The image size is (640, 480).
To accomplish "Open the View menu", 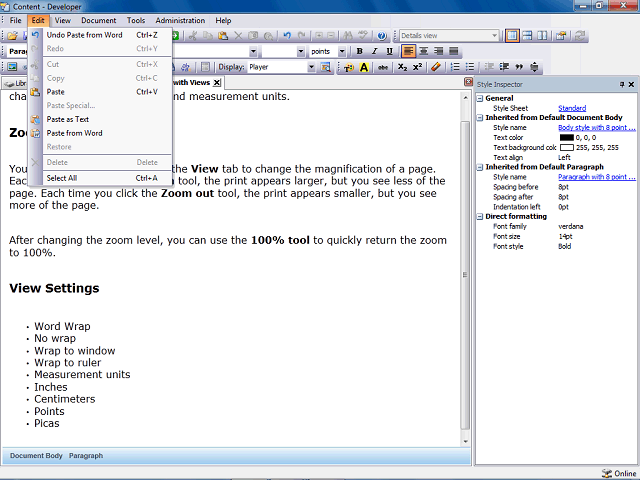I will [x=62, y=20].
